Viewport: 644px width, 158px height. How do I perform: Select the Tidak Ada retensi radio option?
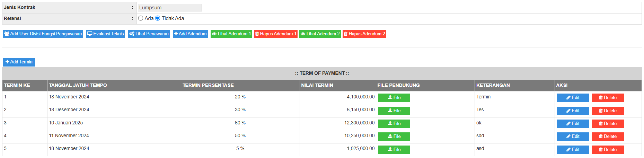pyautogui.click(x=158, y=18)
